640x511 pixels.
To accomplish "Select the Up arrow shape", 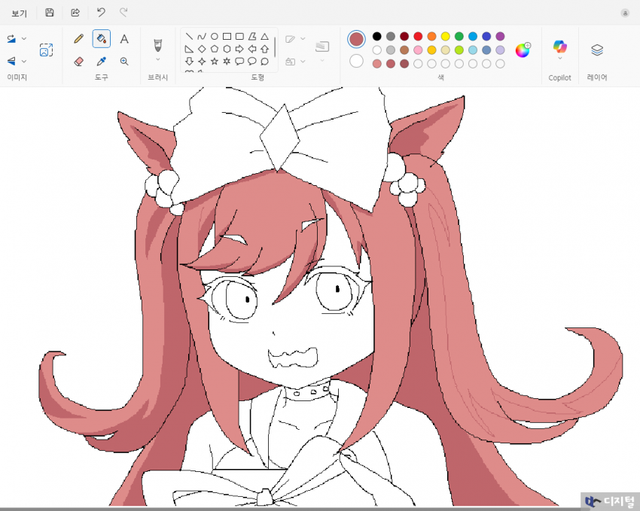I will (x=265, y=49).
